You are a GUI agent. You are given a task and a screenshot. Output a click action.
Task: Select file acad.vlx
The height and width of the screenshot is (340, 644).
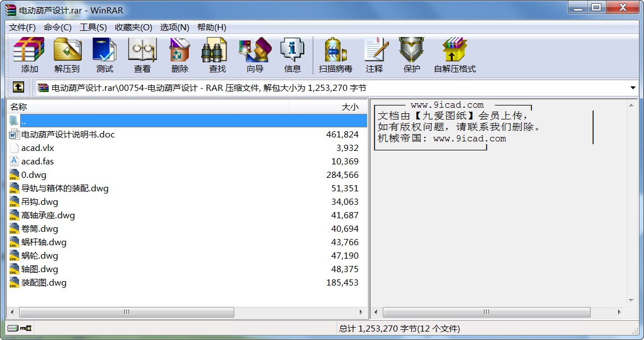coord(38,148)
